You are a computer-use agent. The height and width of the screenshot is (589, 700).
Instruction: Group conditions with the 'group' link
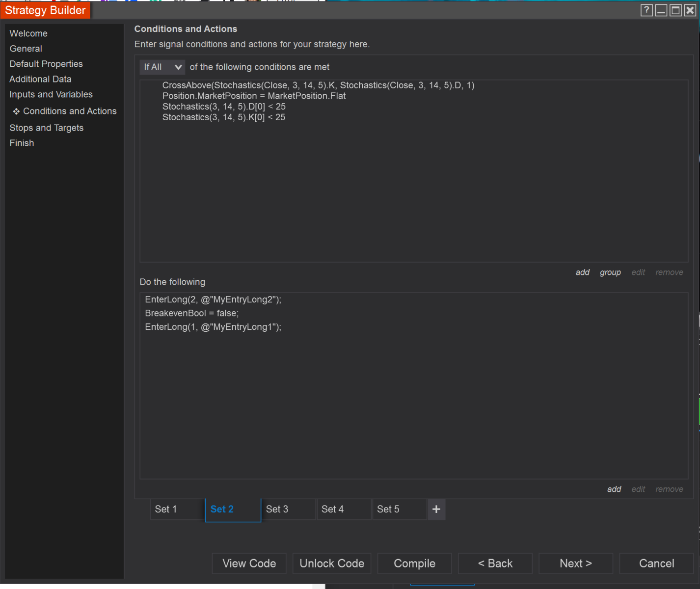click(x=610, y=272)
